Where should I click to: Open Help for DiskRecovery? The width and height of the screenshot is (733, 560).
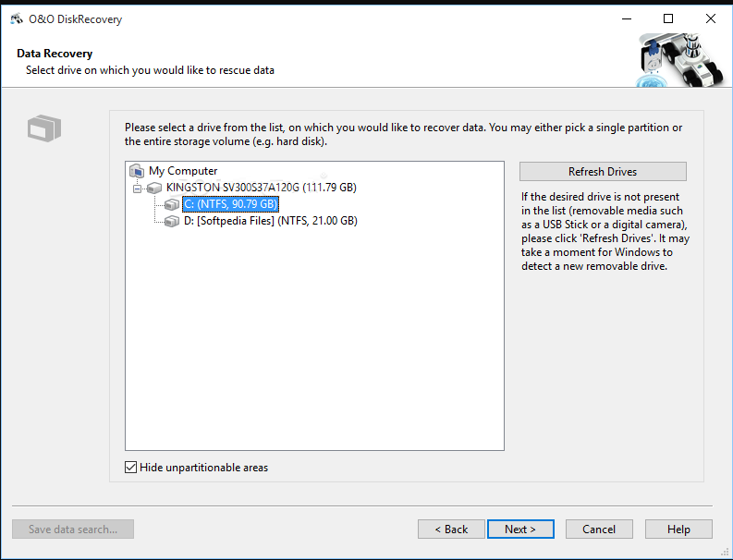point(678,530)
